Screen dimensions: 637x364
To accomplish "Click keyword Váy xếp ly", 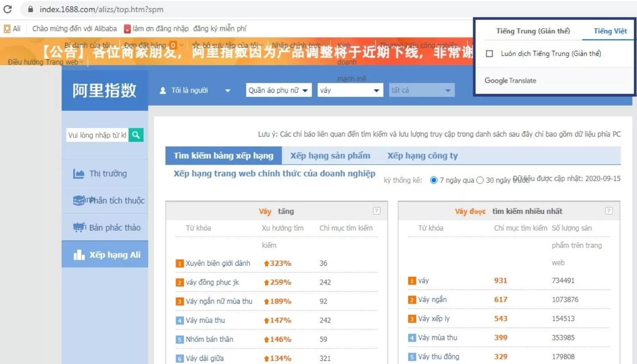I will tap(434, 318).
